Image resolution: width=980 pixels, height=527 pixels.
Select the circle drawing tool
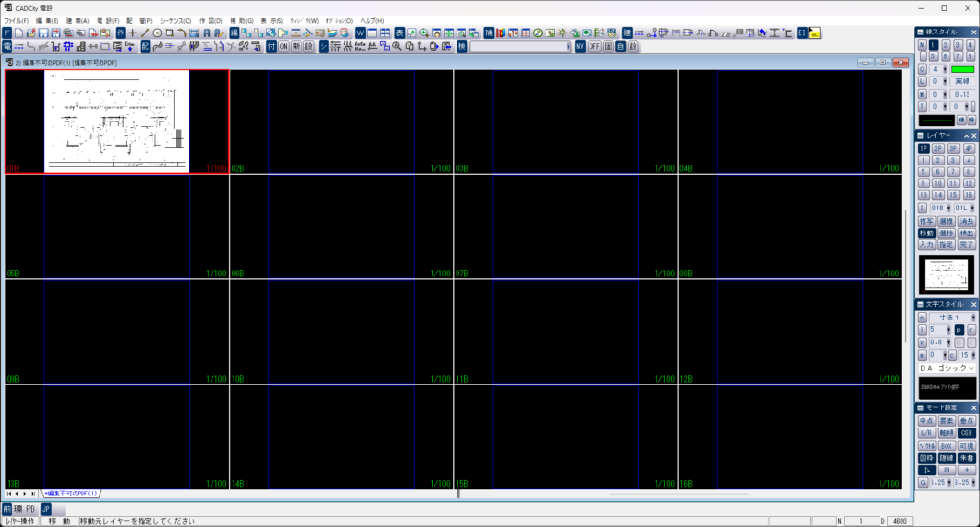[x=157, y=33]
